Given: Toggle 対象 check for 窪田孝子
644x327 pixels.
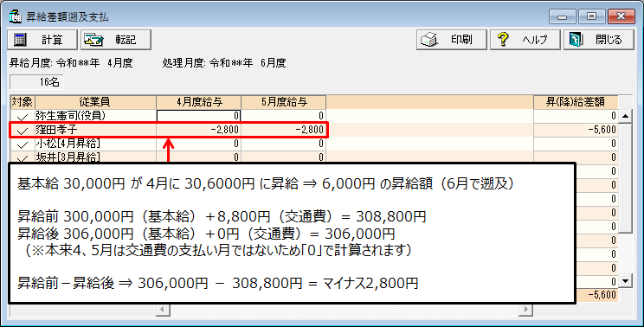Looking at the screenshot, I should (23, 130).
